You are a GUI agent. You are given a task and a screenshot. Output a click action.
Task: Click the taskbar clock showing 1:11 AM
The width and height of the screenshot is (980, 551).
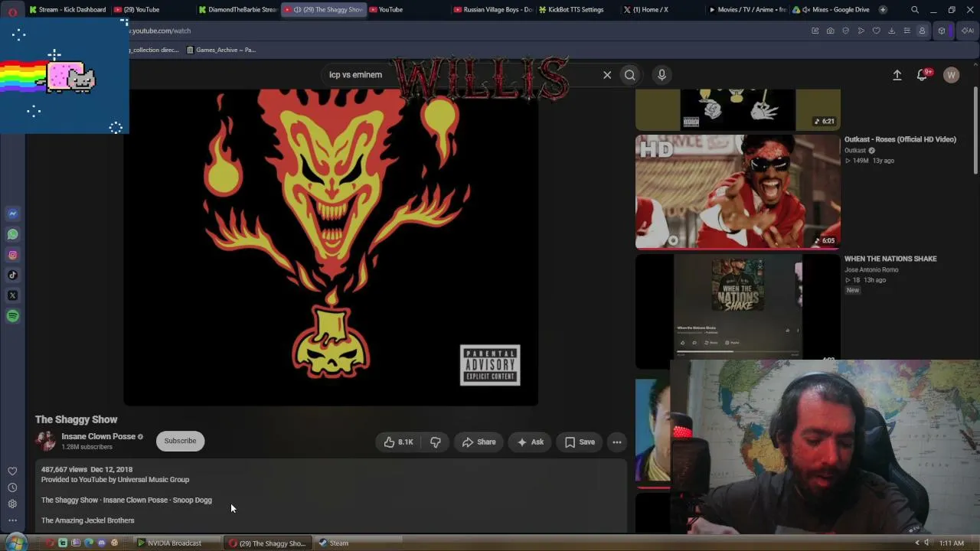[x=952, y=543]
